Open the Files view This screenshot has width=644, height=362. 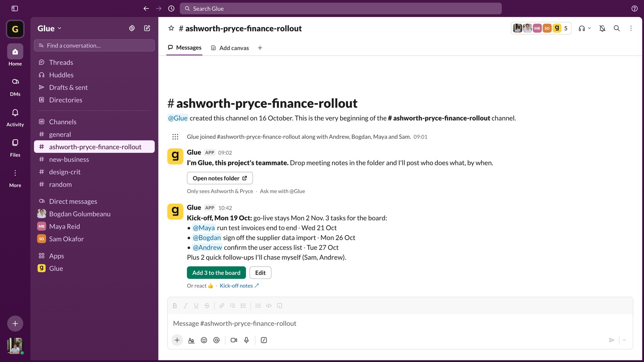point(15,148)
